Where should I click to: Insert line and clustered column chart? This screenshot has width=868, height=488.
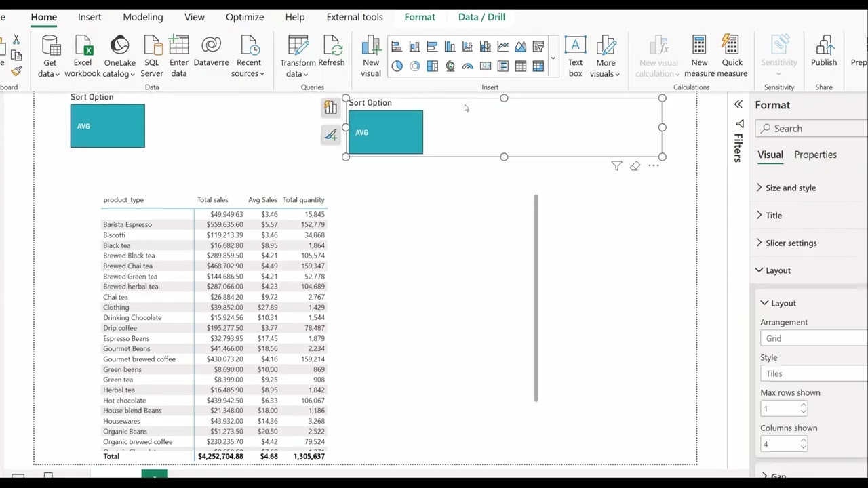point(485,47)
